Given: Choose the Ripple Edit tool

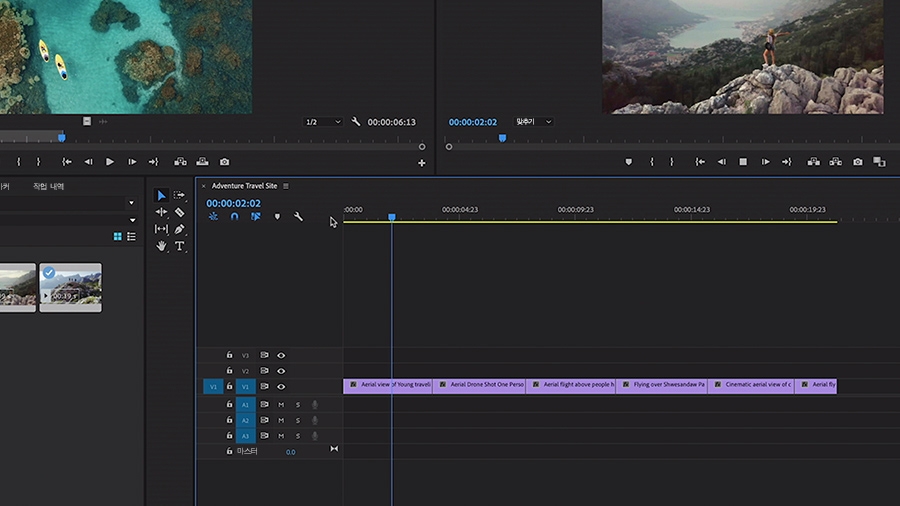Looking at the screenshot, I should [x=161, y=212].
